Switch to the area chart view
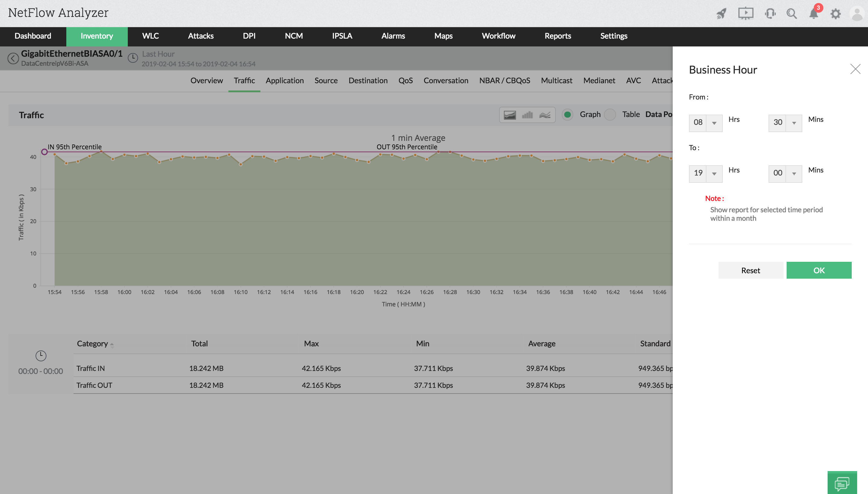Image resolution: width=868 pixels, height=494 pixels. 510,115
